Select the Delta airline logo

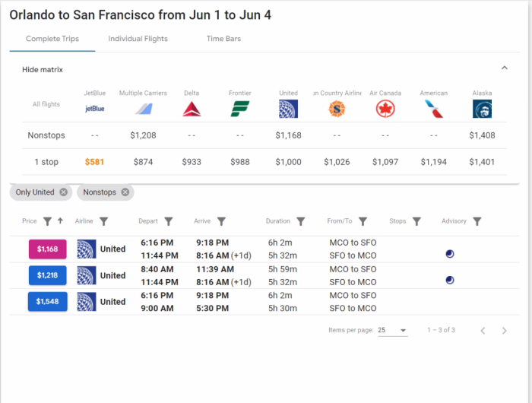coord(192,109)
